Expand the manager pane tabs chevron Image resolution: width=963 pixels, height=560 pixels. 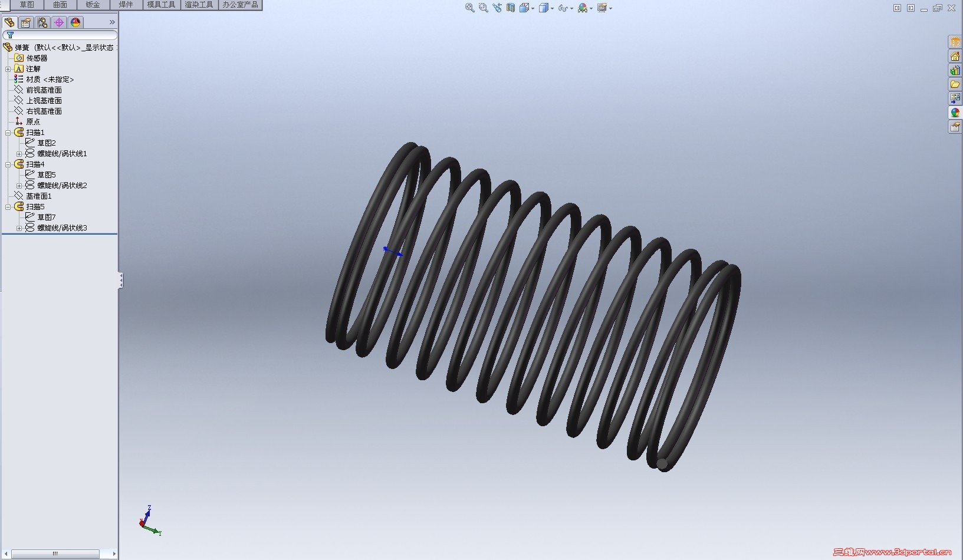112,22
